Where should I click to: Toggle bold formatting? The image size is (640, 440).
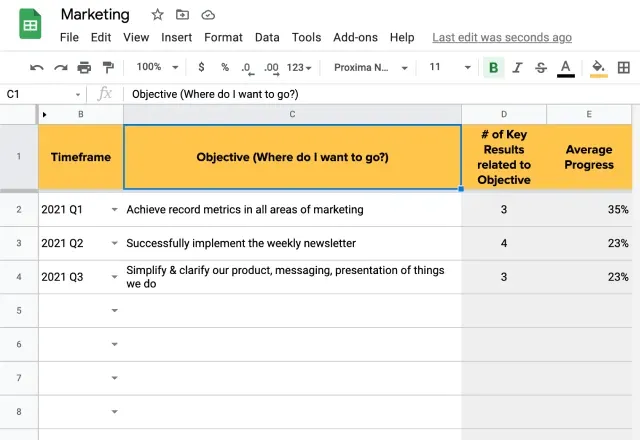[493, 67]
